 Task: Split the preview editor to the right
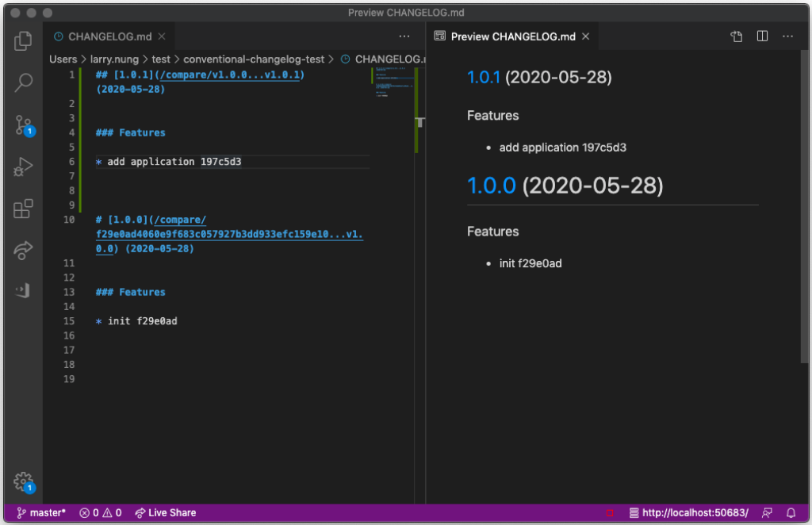[x=762, y=36]
